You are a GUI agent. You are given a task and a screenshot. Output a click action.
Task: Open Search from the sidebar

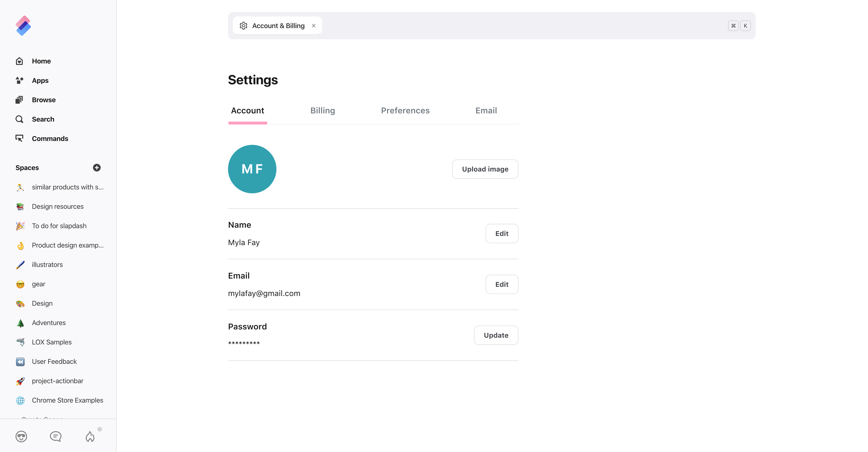(x=43, y=119)
